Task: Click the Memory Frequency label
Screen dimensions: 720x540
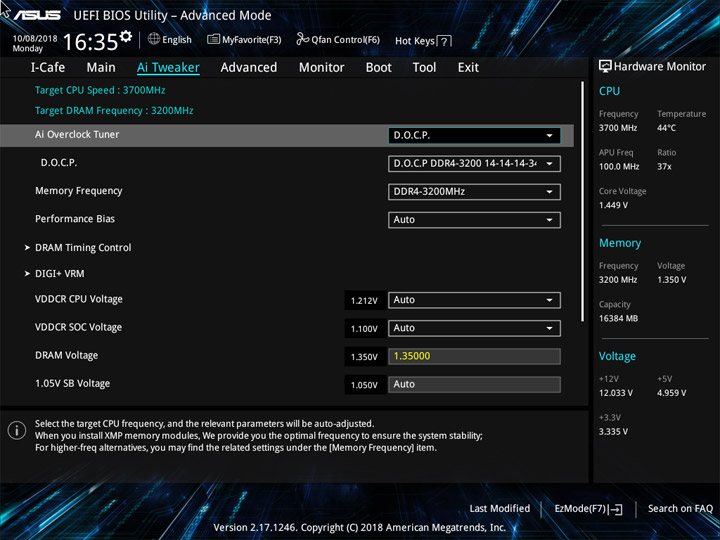Action: pos(79,191)
